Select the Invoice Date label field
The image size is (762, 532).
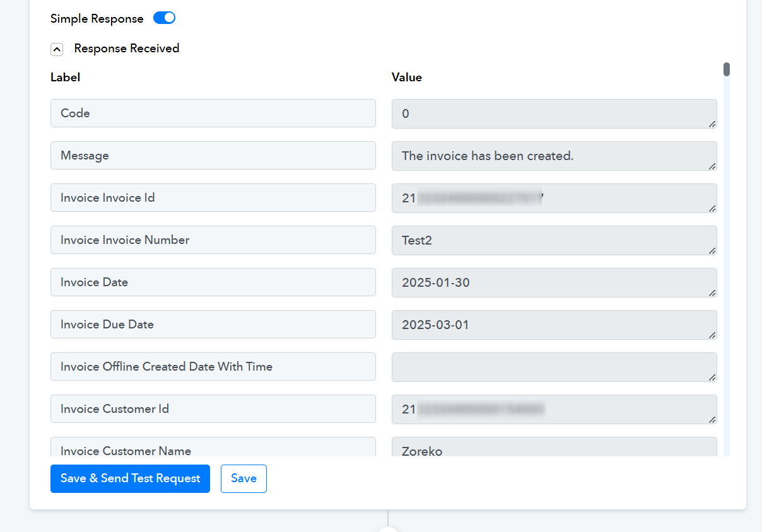coord(213,282)
